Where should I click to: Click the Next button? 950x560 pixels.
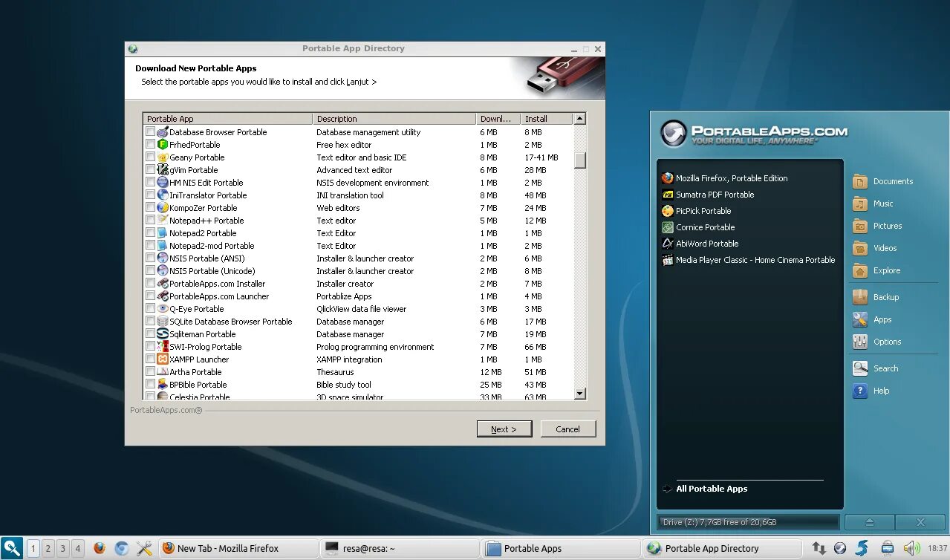[x=504, y=429]
